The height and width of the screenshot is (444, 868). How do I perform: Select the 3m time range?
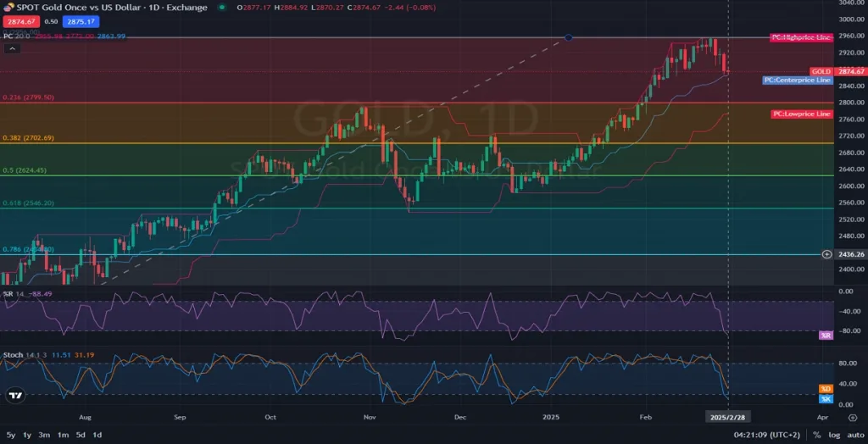tap(44, 436)
